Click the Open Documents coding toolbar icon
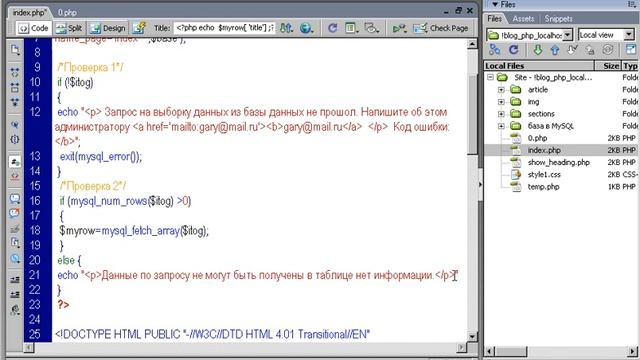640x360 pixels. tap(15, 50)
